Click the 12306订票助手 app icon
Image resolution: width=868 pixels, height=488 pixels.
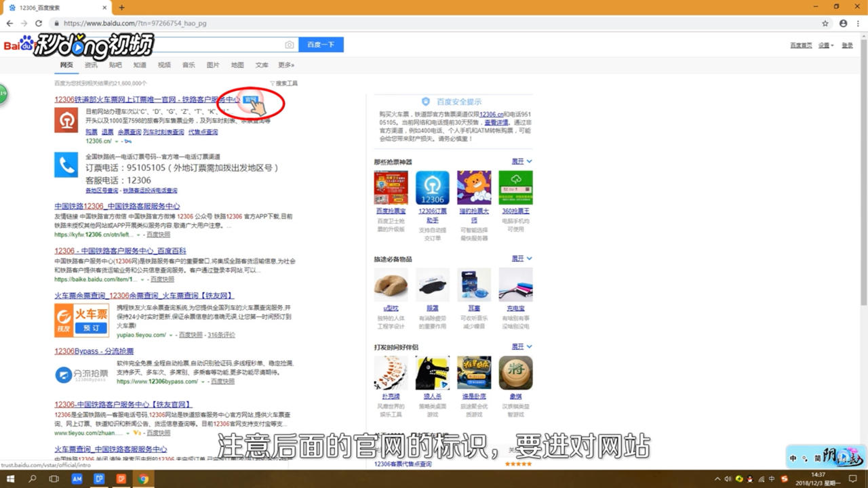coord(432,188)
